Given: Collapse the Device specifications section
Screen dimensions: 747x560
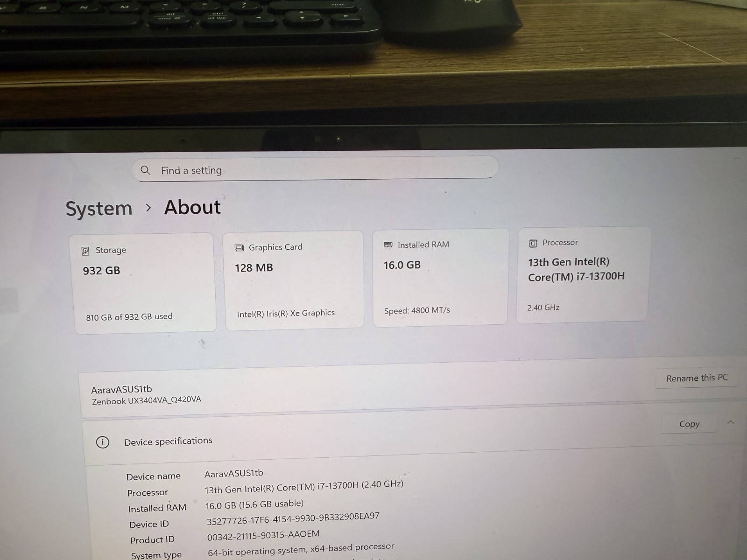Looking at the screenshot, I should click(731, 422).
